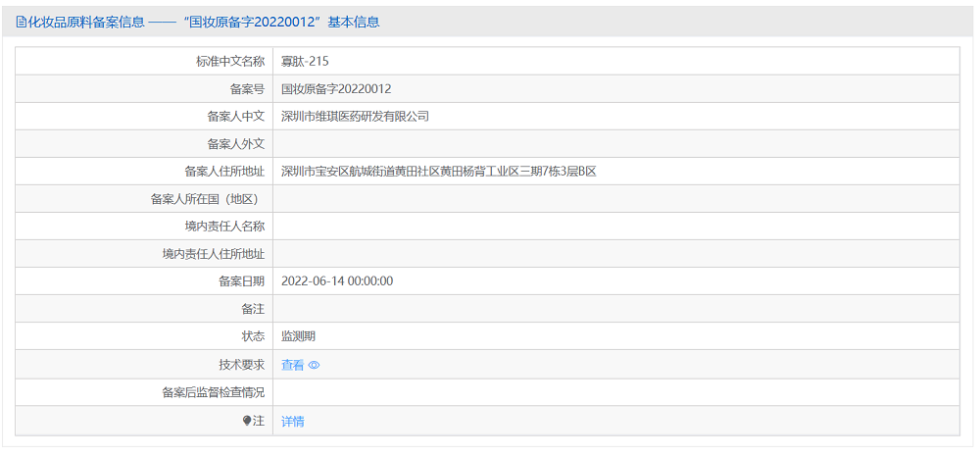Click the eye icon beside 查看
Viewport: 980px width, 456px height.
click(315, 366)
